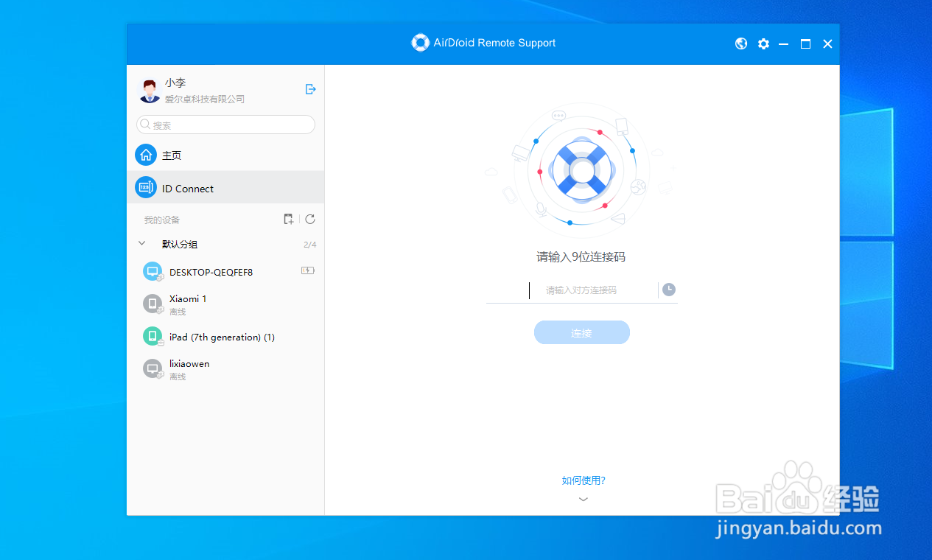Click company name 爱尔卓科技有限公司
This screenshot has height=560, width=932.
pos(205,99)
